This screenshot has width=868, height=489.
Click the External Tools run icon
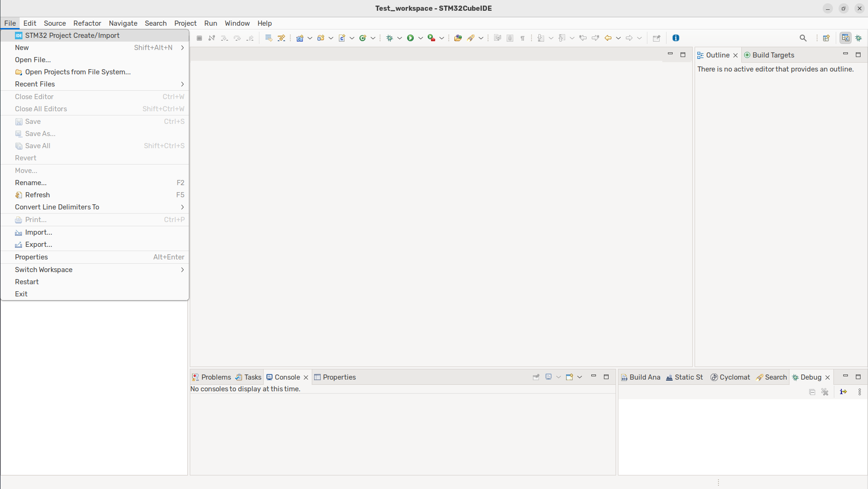tap(431, 38)
